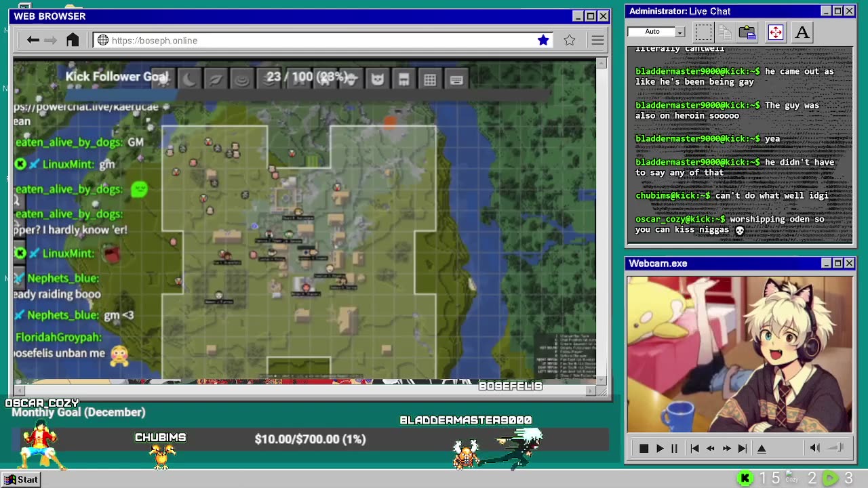Minimize the Webcam.exe window
This screenshot has width=868, height=488.
coord(826,263)
